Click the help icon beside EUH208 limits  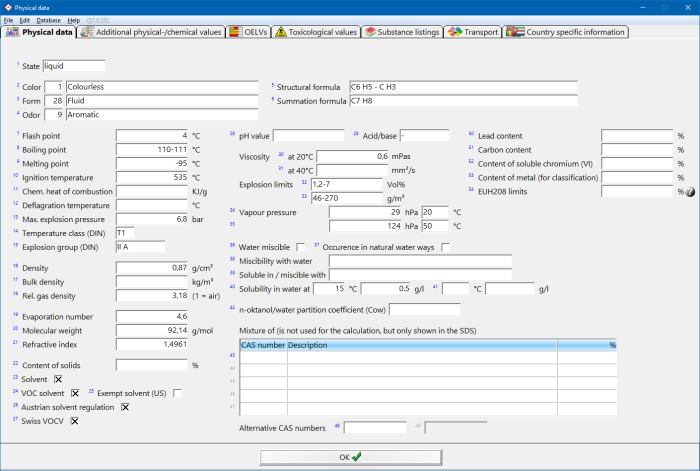click(x=689, y=191)
